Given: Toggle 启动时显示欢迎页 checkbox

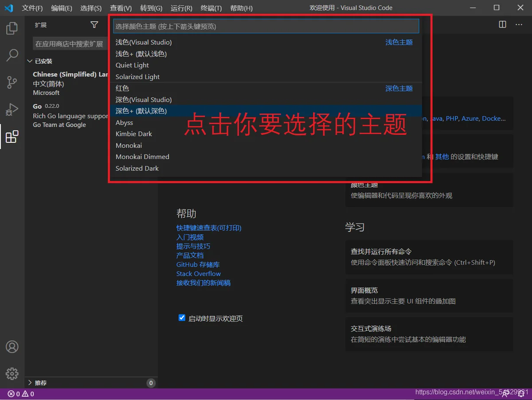Looking at the screenshot, I should 182,318.
